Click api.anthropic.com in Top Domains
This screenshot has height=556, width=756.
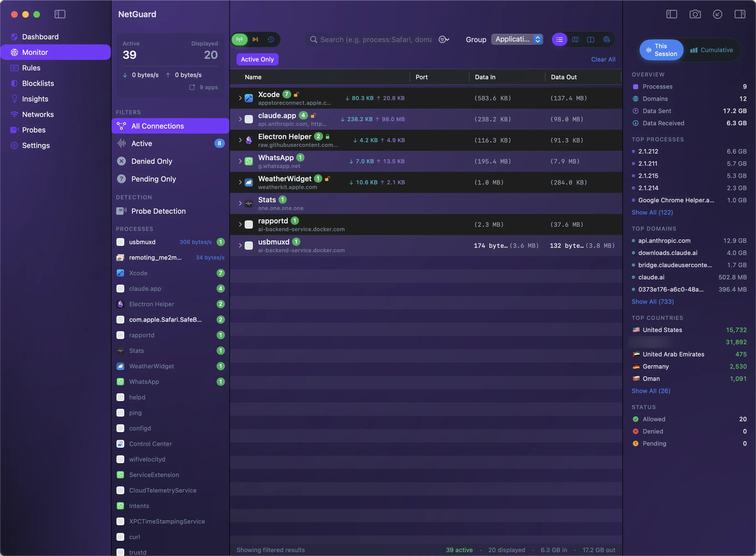point(664,241)
